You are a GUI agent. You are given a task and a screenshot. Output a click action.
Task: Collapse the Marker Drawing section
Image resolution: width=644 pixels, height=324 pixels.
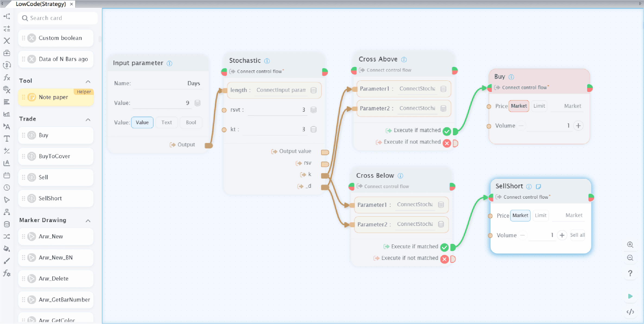(88, 221)
